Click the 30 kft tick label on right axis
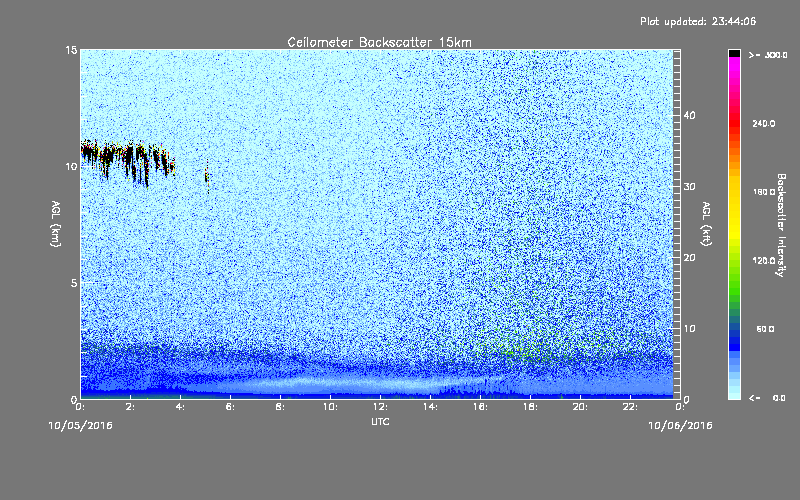 coord(689,186)
